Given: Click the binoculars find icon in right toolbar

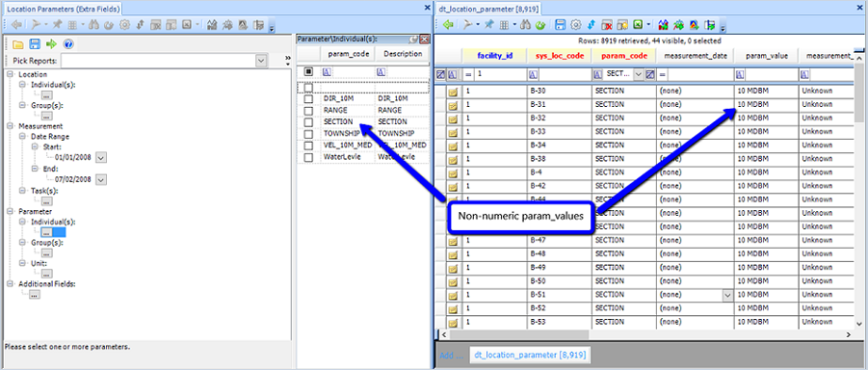Looking at the screenshot, I should (x=525, y=24).
